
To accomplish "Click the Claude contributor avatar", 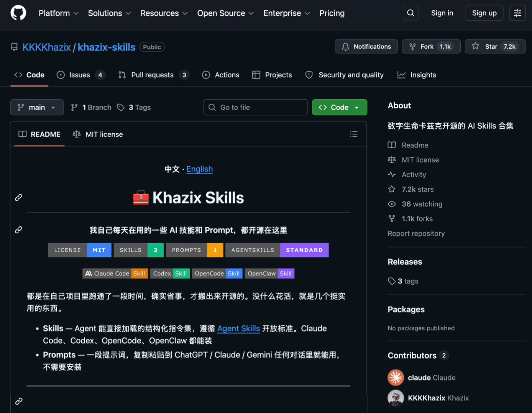I will point(396,377).
